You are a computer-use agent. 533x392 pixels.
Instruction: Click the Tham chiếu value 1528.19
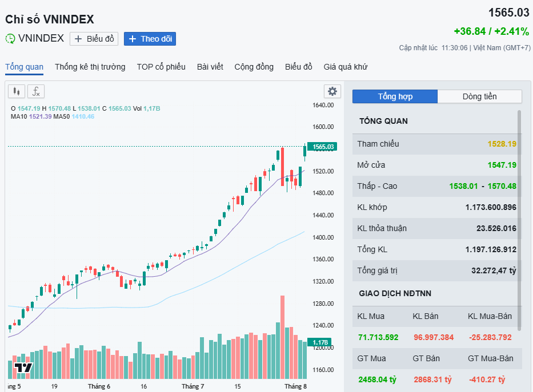click(x=502, y=144)
